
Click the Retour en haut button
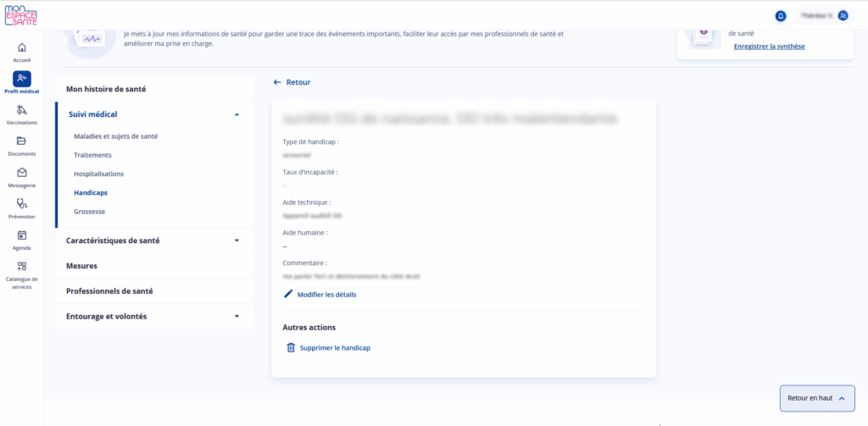click(x=816, y=397)
